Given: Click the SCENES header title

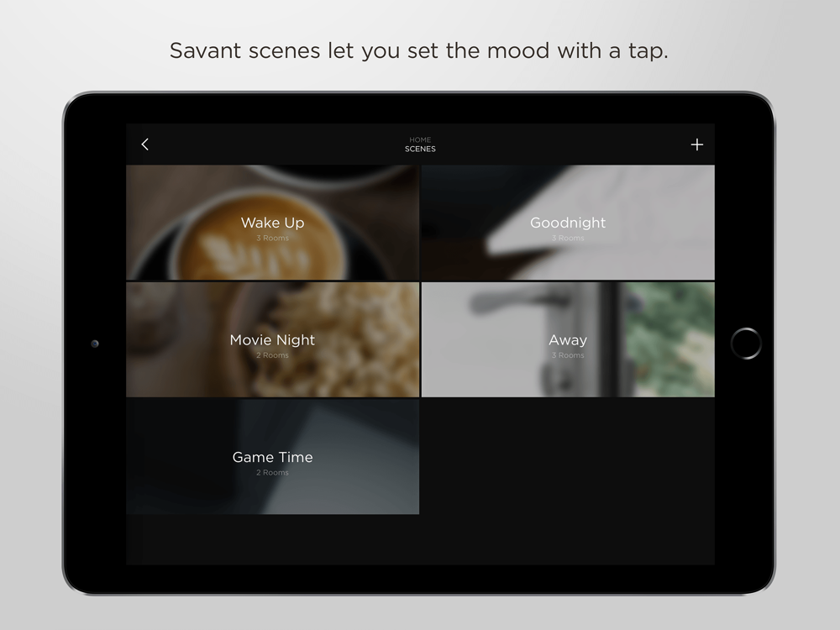Looking at the screenshot, I should coord(420,149).
